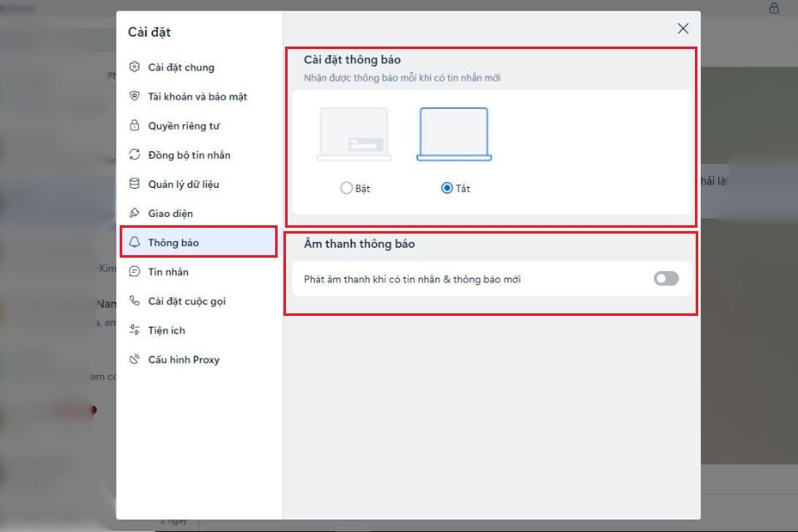
Task: Click the Cài đặt dialog title
Action: pyautogui.click(x=149, y=32)
